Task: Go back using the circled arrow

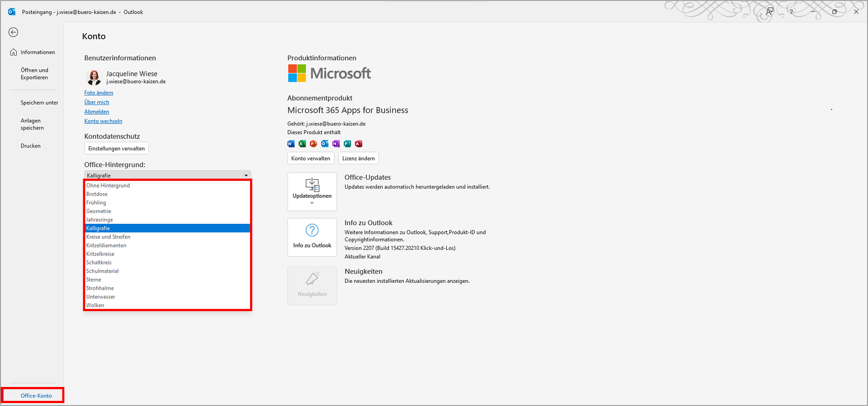Action: point(13,32)
